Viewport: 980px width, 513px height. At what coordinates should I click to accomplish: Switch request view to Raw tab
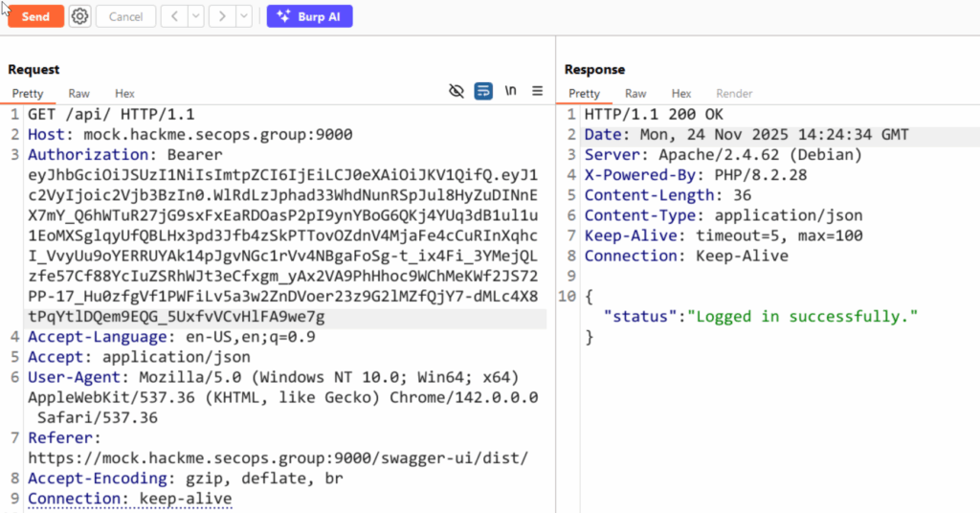point(78,94)
